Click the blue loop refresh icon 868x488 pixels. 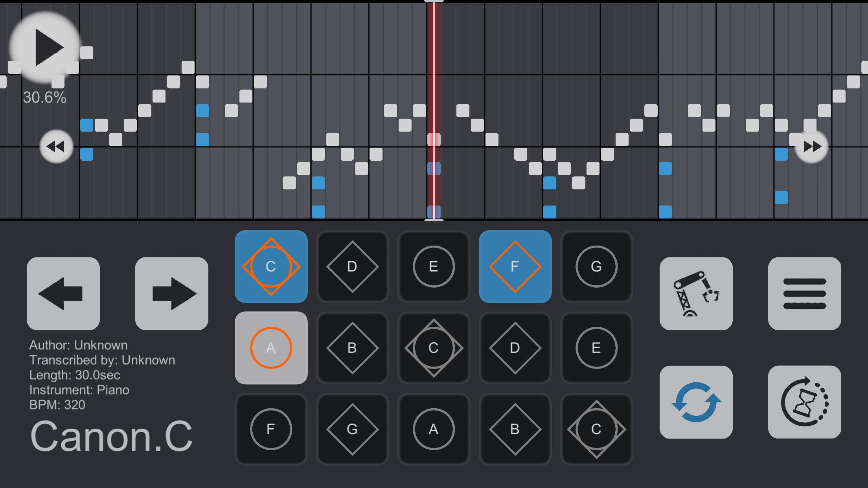click(x=696, y=402)
